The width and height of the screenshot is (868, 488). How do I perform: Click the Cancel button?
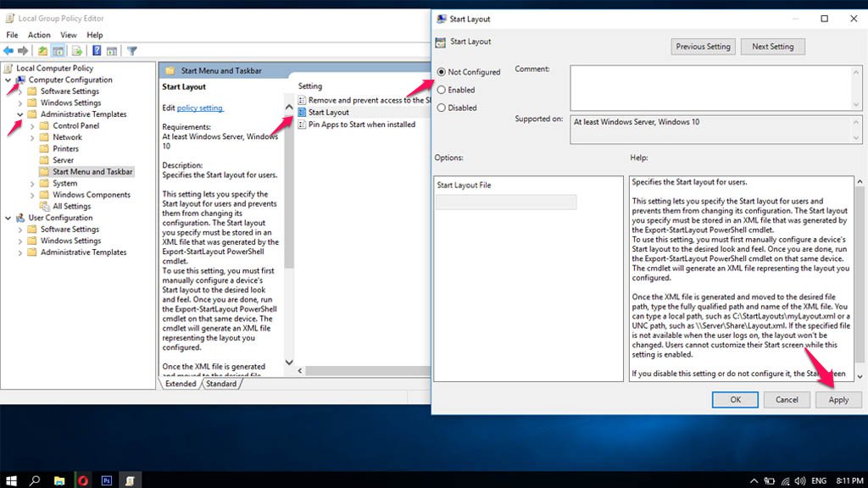(787, 400)
